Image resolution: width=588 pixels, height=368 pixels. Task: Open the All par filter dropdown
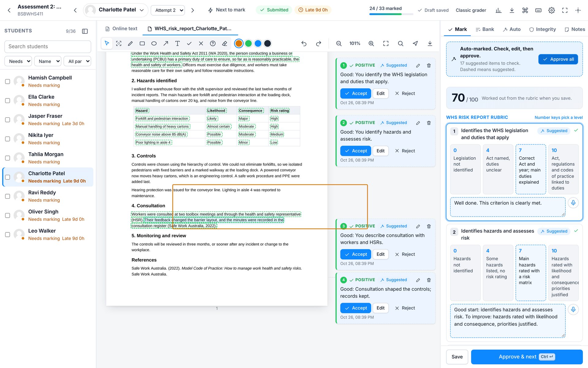click(x=77, y=61)
